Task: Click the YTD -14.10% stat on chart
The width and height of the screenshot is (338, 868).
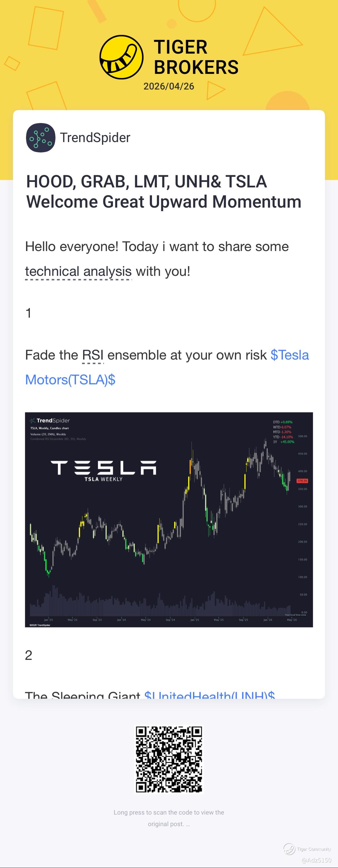Action: click(283, 437)
